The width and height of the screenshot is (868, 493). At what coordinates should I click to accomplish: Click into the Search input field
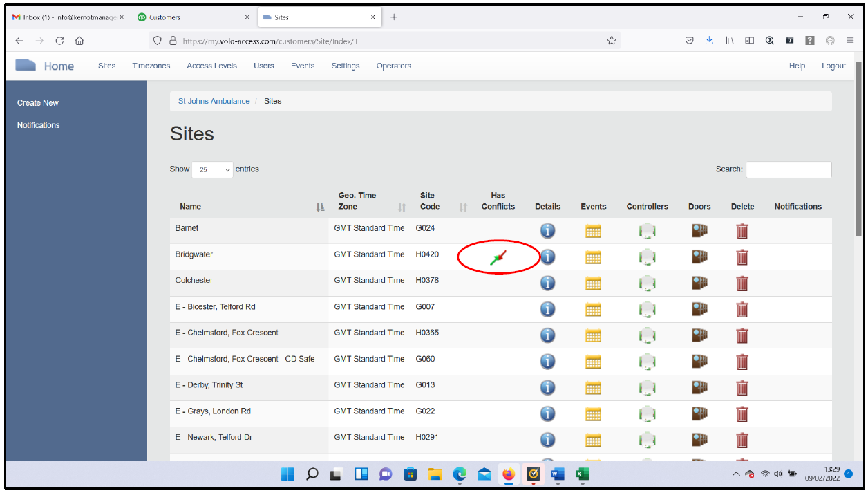pos(788,169)
